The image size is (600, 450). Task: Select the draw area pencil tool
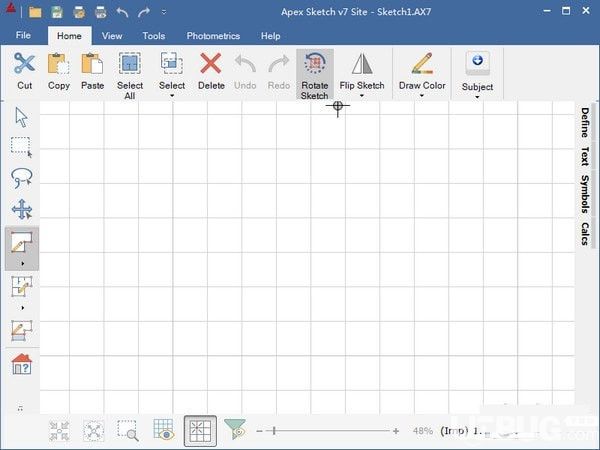coord(21,242)
